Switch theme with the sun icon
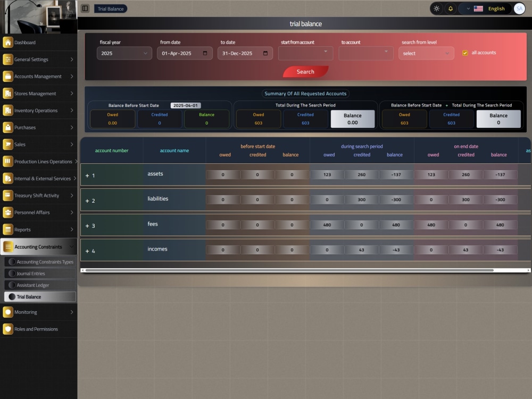 (x=437, y=9)
